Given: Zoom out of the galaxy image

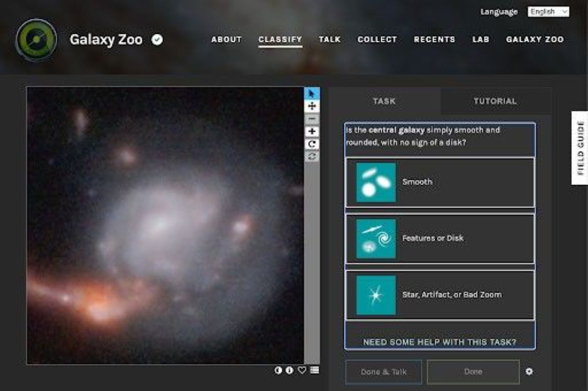Looking at the screenshot, I should point(312,119).
